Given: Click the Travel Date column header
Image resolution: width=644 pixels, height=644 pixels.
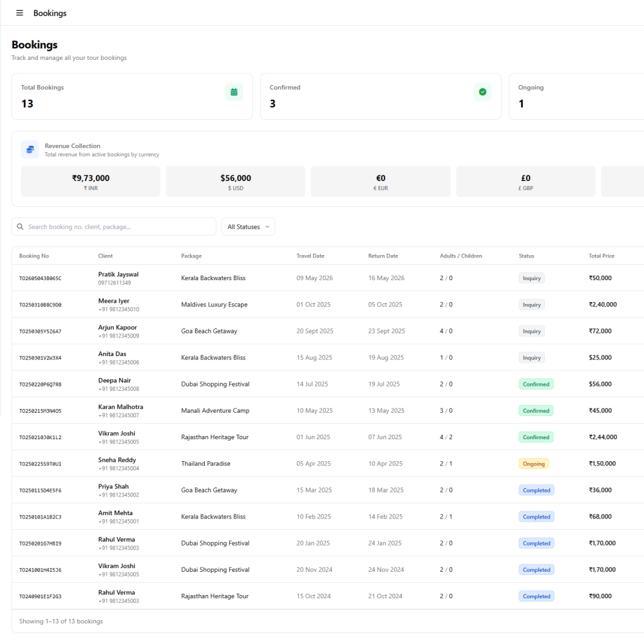Looking at the screenshot, I should pyautogui.click(x=310, y=256).
